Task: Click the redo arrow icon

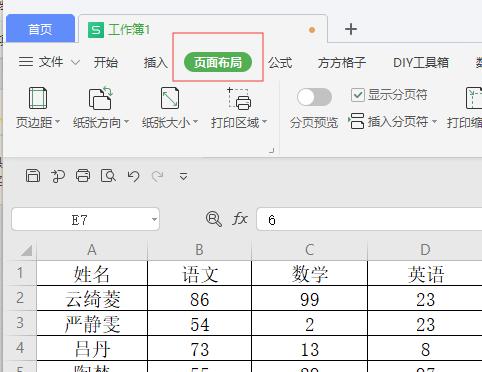Action: [158, 176]
